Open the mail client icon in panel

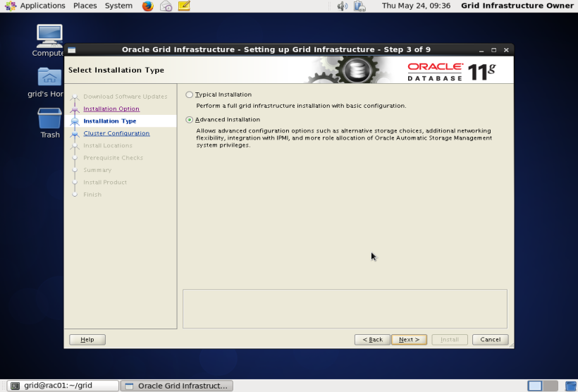point(166,6)
